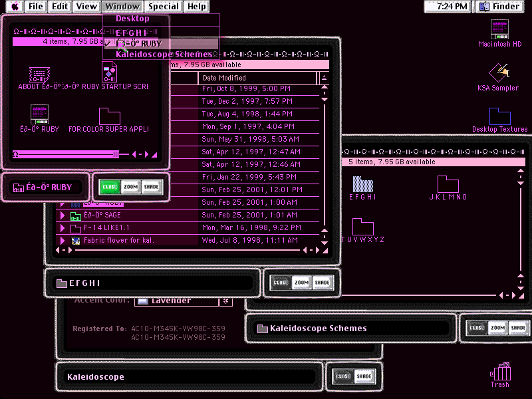Click the Shade button of Kaleidoscope Schemes window
The width and height of the screenshot is (532, 399).
[x=519, y=328]
